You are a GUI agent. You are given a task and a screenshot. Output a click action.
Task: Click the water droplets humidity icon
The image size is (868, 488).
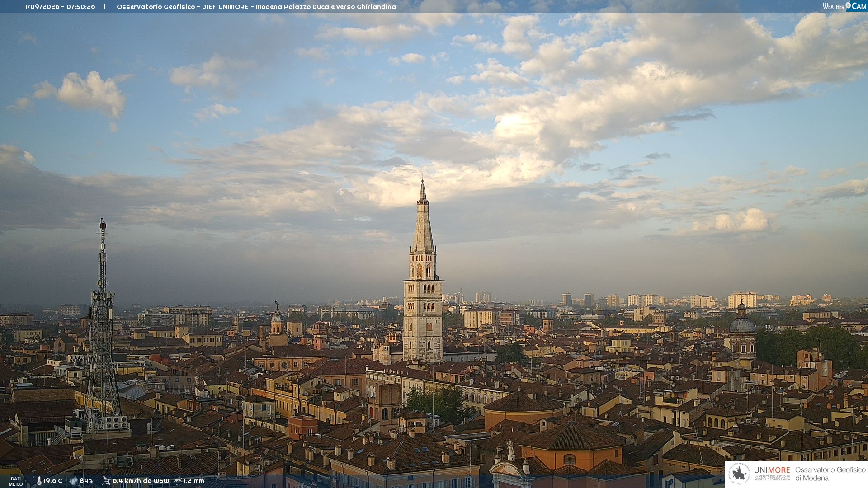(74, 481)
